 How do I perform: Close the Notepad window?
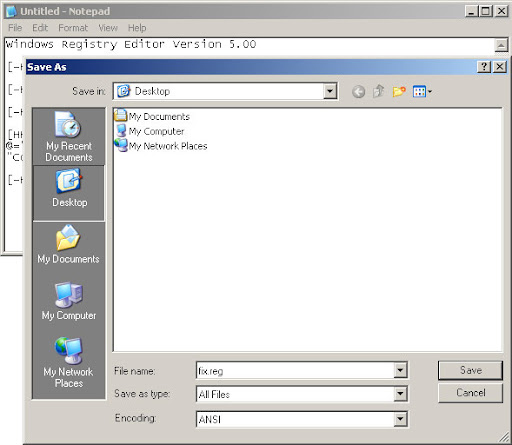coord(501,12)
